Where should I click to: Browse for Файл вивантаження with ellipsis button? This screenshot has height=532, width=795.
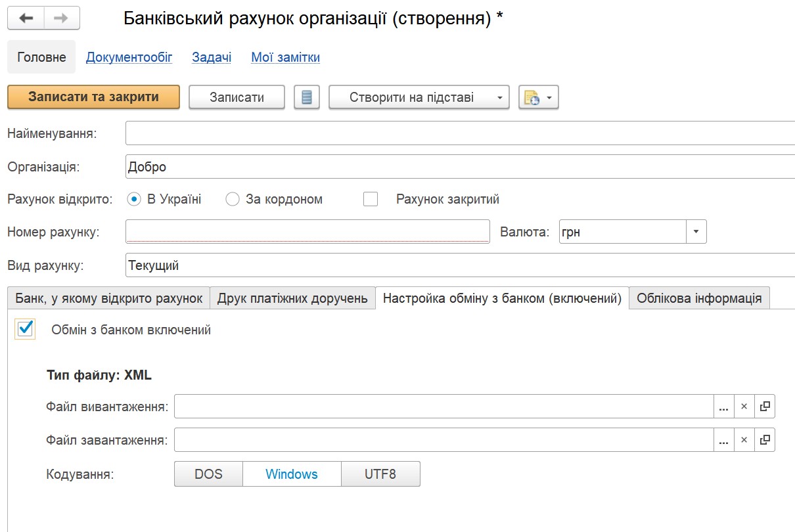(x=723, y=407)
